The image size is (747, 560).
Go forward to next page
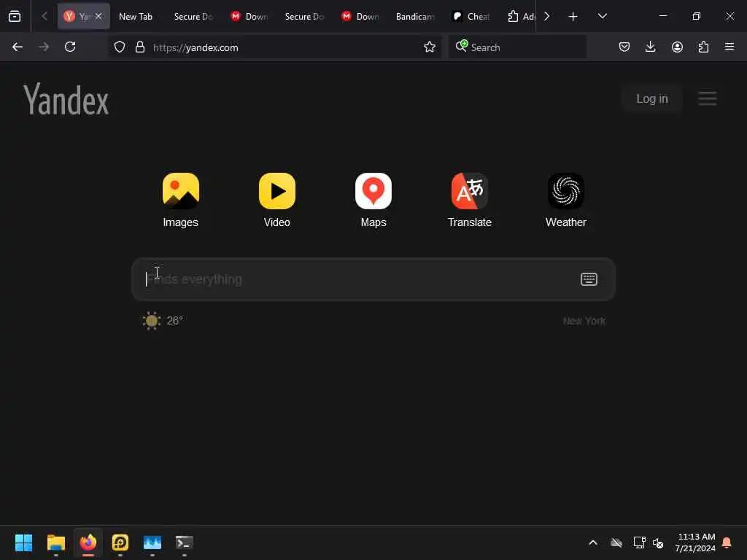[44, 47]
